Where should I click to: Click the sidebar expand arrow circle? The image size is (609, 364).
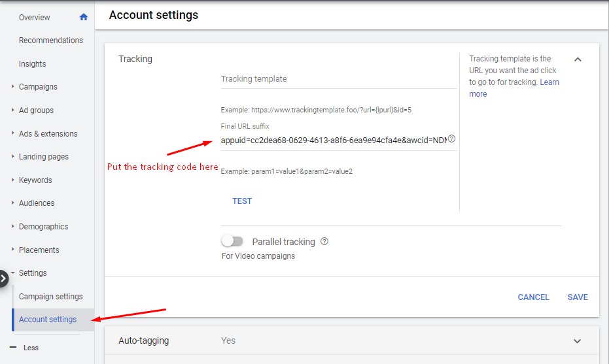[x=3, y=278]
